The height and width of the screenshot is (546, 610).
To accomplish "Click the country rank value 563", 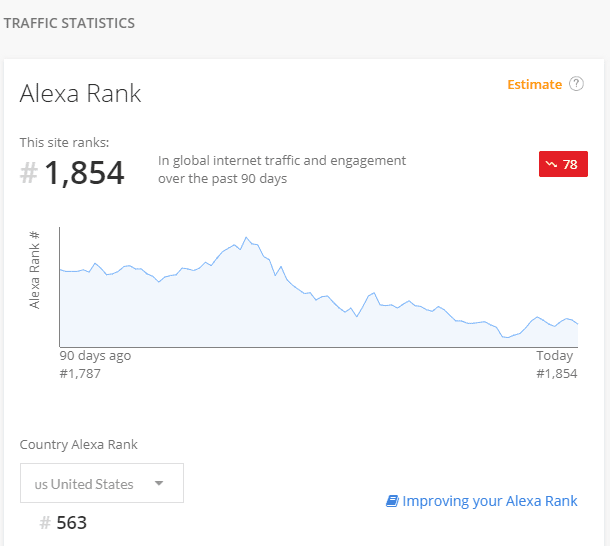I will tap(71, 522).
